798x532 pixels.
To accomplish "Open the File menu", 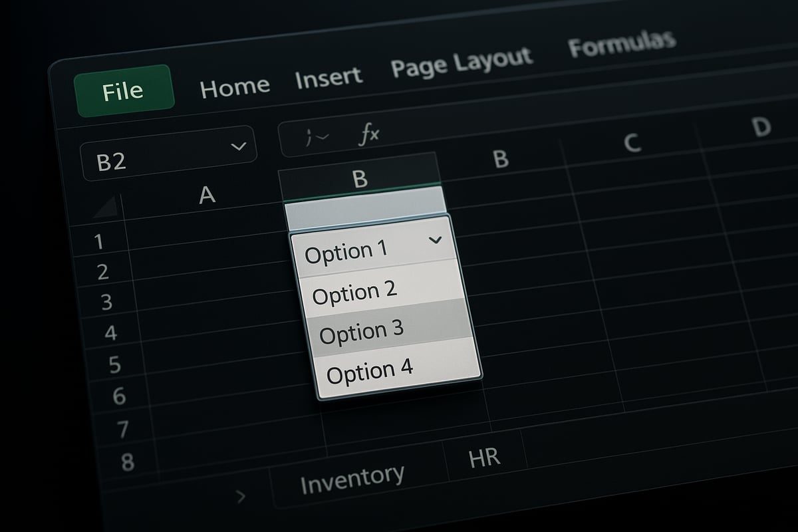I will coord(122,91).
